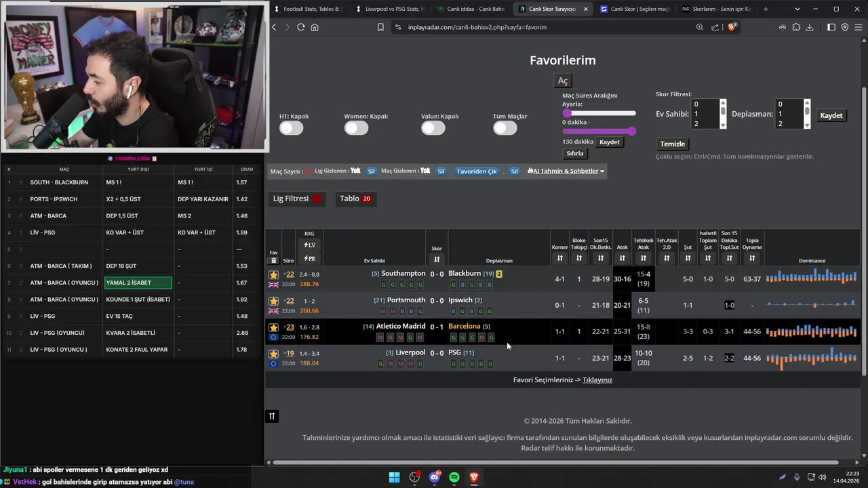The height and width of the screenshot is (488, 868).
Task: Click the trash icon under Fav header
Action: coord(274,260)
